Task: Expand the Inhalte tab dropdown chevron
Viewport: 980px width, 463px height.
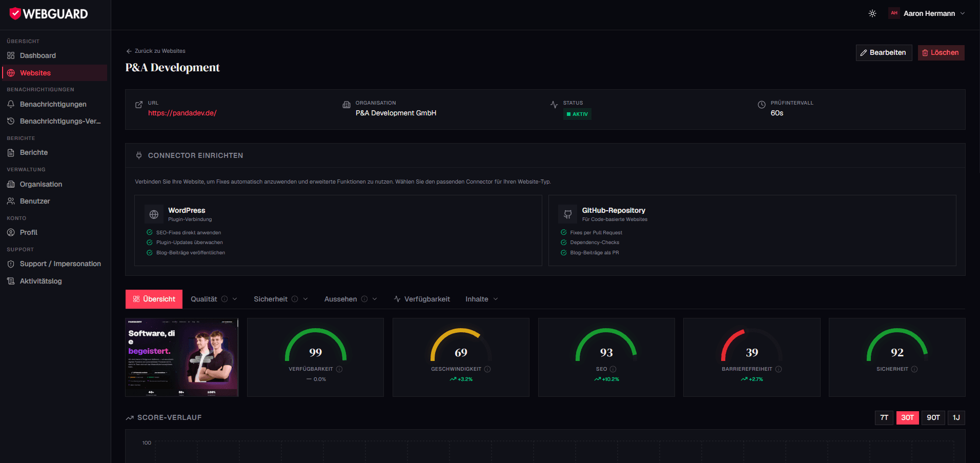Action: (496, 299)
